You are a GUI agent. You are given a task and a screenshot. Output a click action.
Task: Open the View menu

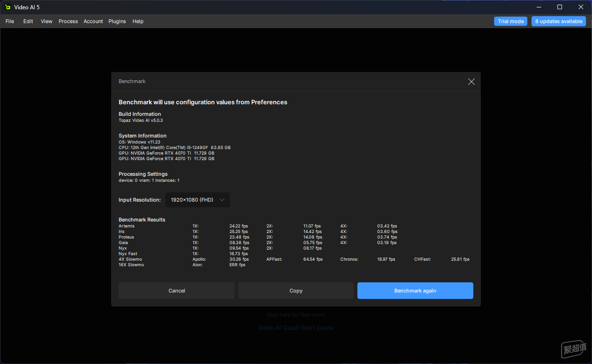pyautogui.click(x=47, y=21)
